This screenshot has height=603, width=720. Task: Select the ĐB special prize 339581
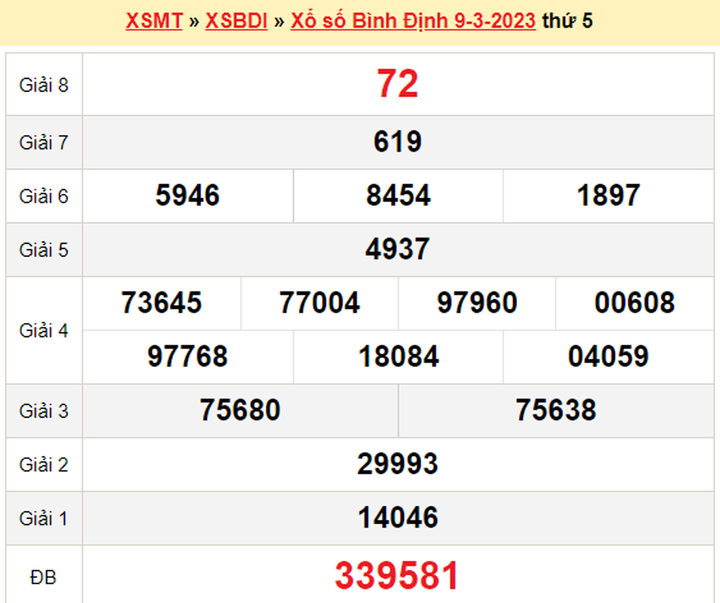pos(397,575)
